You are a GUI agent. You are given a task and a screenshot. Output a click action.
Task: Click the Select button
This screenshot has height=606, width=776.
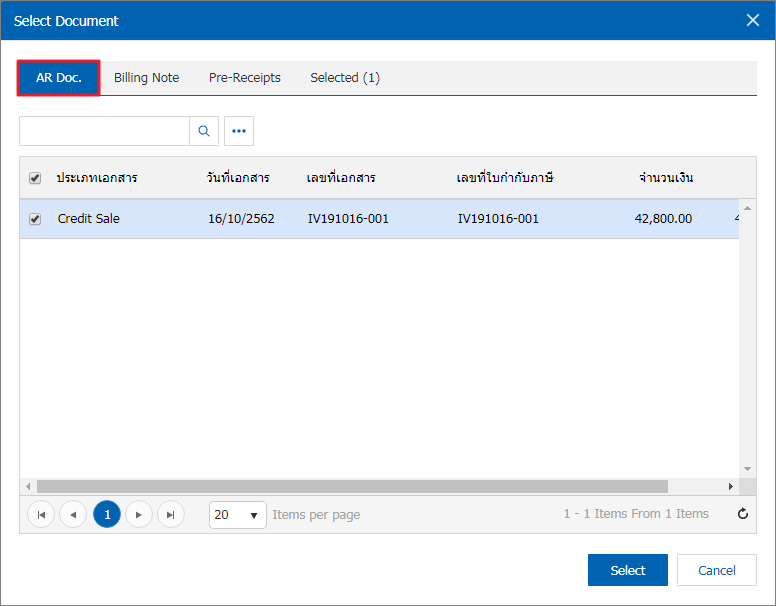click(628, 570)
